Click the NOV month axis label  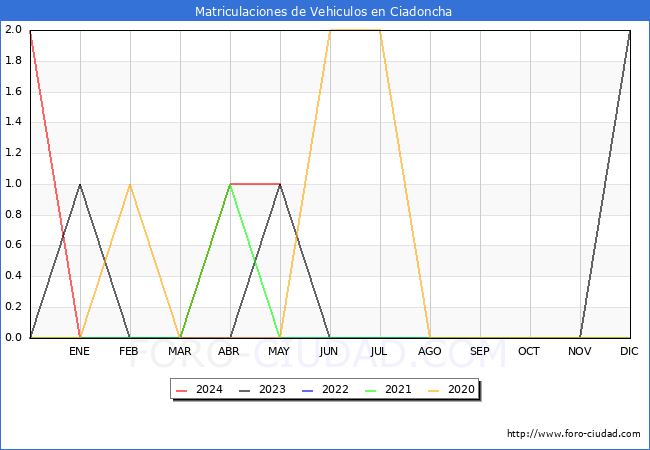pyautogui.click(x=580, y=351)
